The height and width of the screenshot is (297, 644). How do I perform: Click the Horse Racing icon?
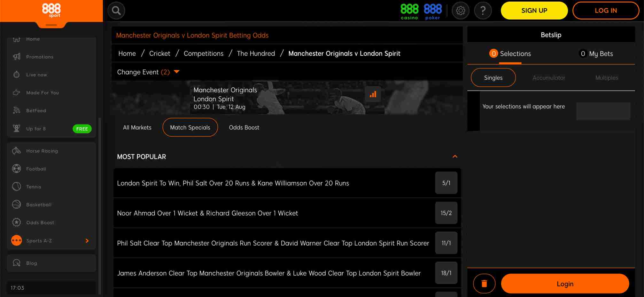[x=17, y=151]
